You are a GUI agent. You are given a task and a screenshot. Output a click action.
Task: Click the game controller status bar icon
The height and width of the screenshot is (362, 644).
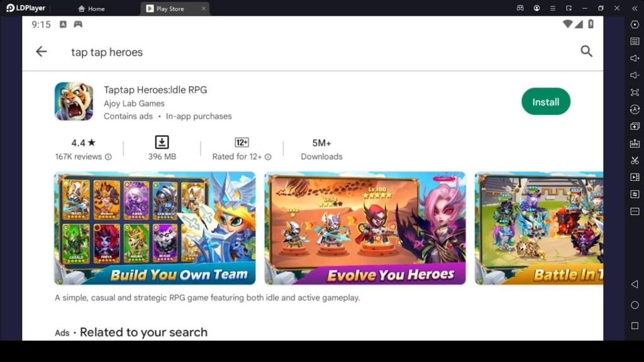coord(77,25)
